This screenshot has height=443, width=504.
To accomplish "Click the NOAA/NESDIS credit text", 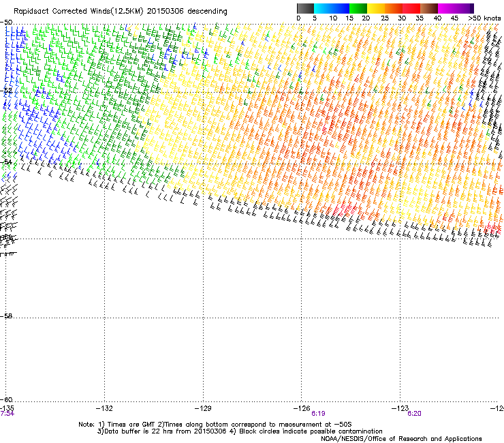I will [x=401, y=439].
